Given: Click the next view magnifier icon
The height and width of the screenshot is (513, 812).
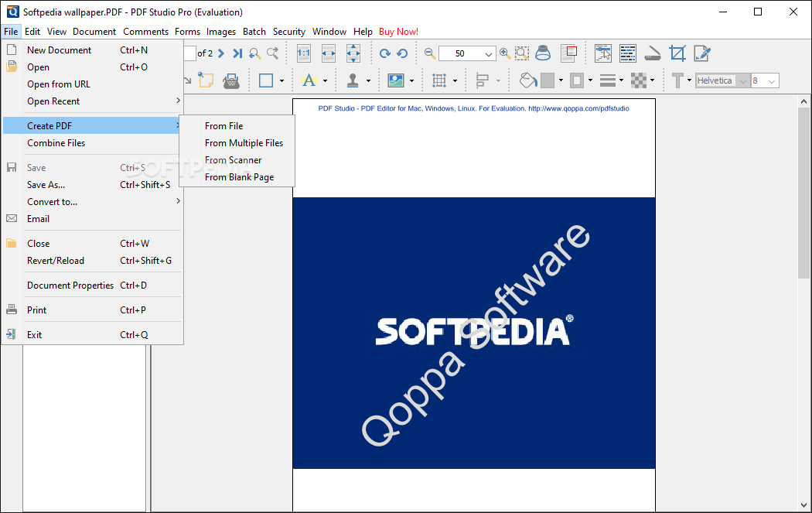Looking at the screenshot, I should point(272,53).
